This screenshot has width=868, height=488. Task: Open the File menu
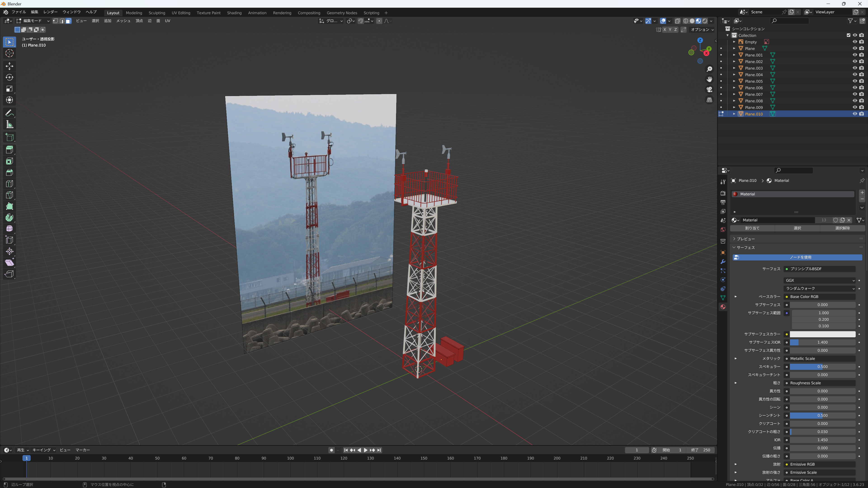tap(19, 12)
